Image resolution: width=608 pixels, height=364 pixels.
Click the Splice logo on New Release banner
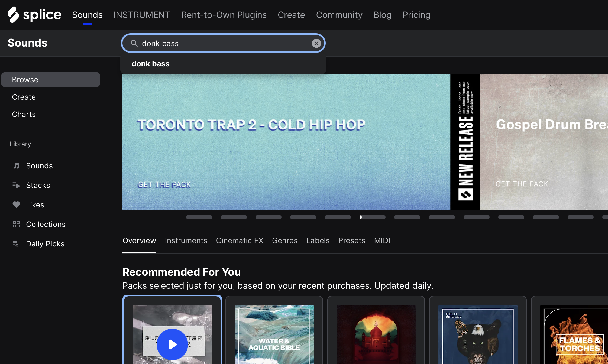point(465,194)
